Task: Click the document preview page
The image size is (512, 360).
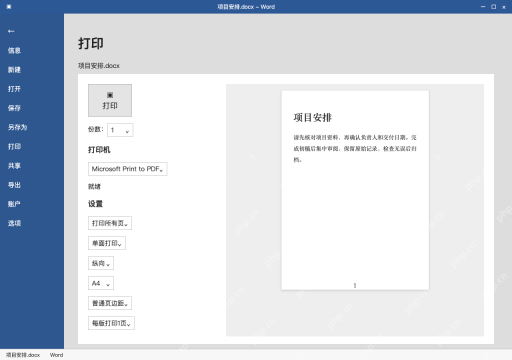Action: (355, 190)
